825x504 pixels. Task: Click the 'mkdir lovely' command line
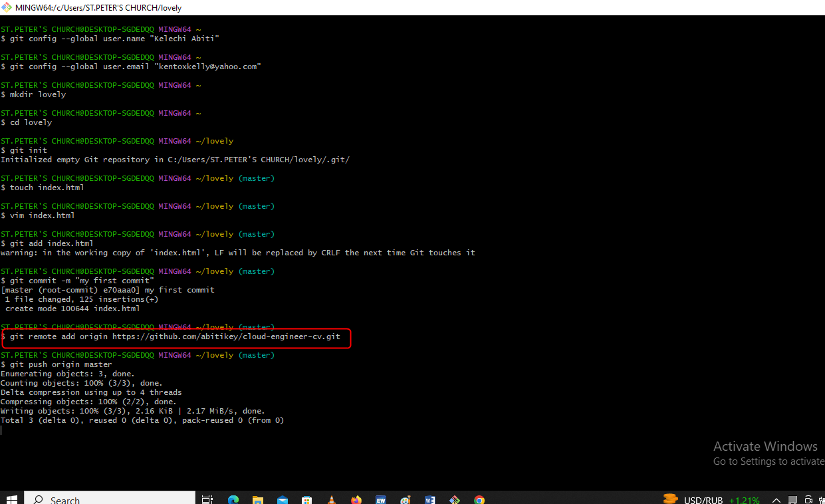(33, 94)
